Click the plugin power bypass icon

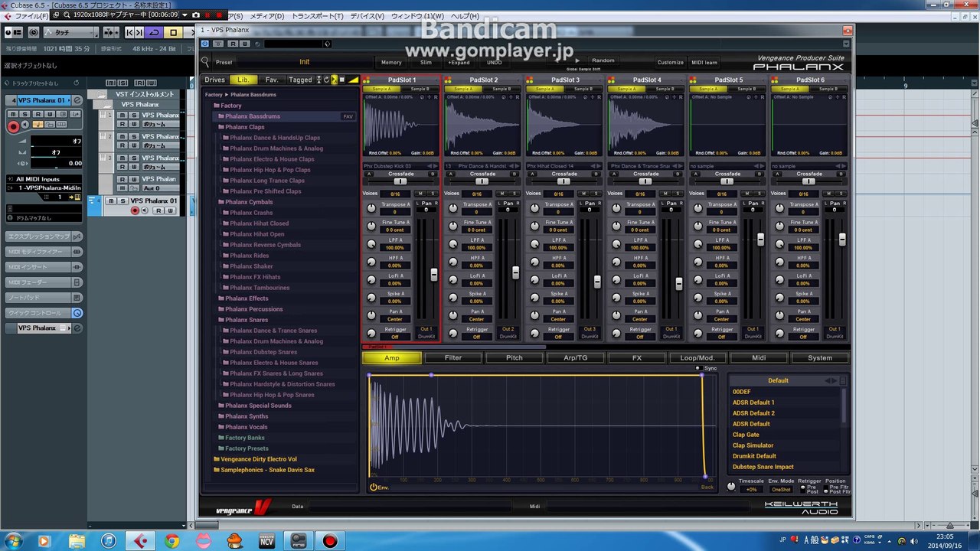coord(205,44)
